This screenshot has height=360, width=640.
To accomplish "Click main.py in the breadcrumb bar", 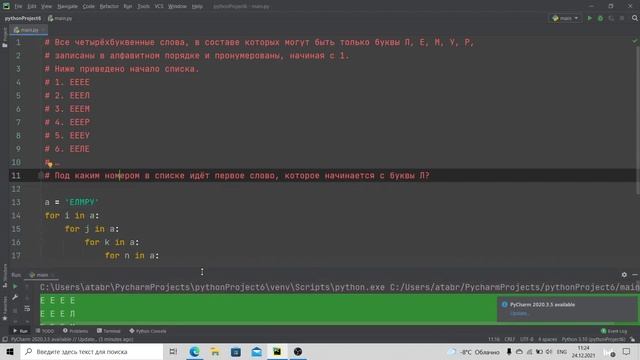I will click(x=60, y=18).
